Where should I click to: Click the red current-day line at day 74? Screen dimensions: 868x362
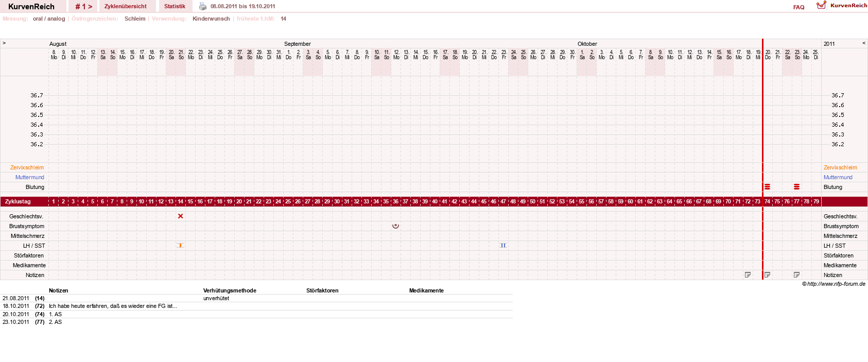pos(762,159)
